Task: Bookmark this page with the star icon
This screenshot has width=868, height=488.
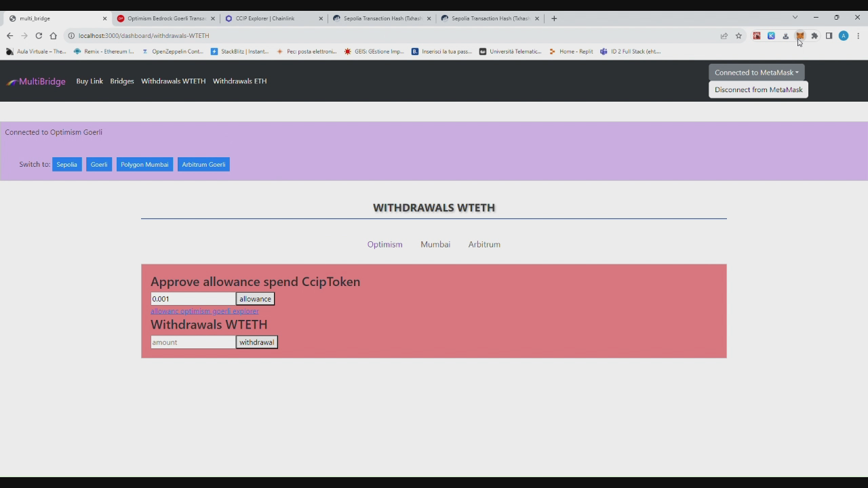Action: pyautogui.click(x=738, y=36)
